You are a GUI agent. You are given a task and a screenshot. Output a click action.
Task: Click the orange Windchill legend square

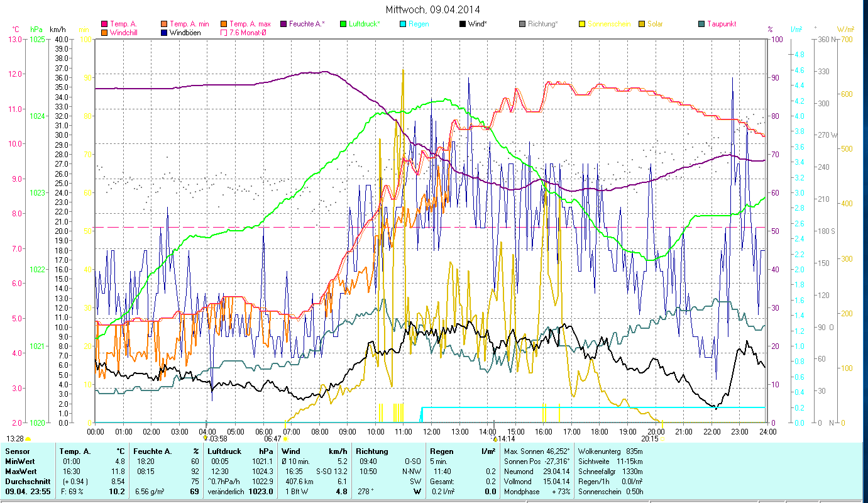pos(104,32)
